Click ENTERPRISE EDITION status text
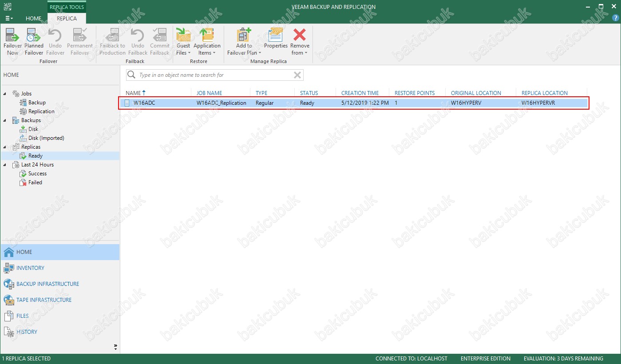 click(x=486, y=359)
